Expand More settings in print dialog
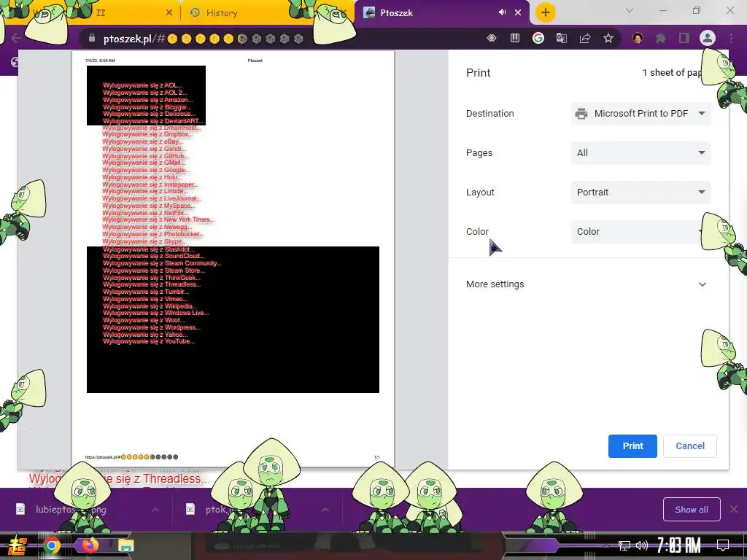The image size is (747, 560). click(586, 284)
